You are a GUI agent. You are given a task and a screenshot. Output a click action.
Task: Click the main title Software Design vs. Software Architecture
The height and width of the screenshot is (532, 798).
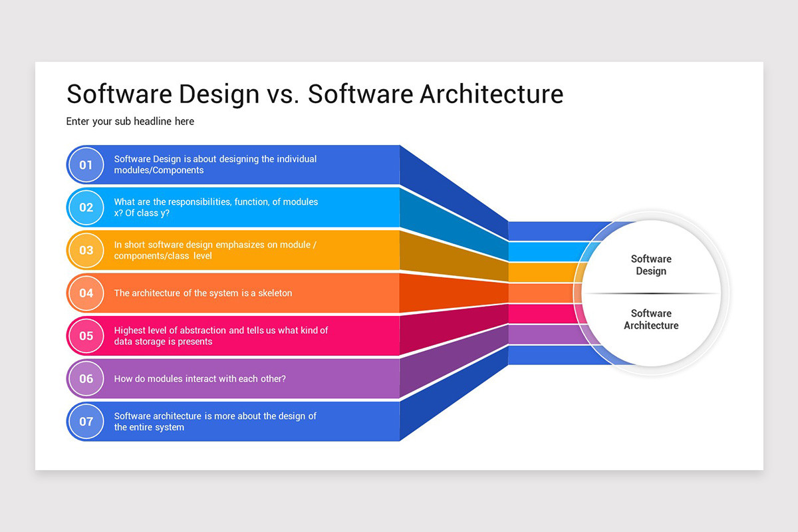tap(315, 94)
